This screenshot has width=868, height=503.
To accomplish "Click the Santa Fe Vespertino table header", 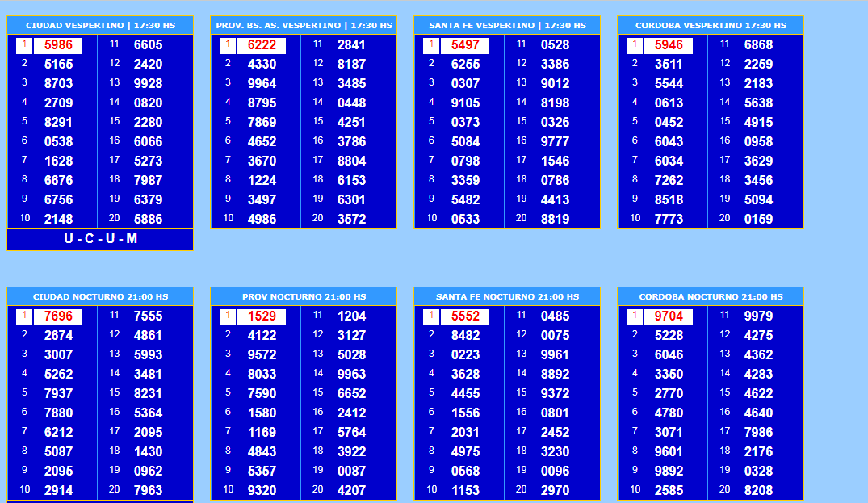I will pyautogui.click(x=507, y=26).
